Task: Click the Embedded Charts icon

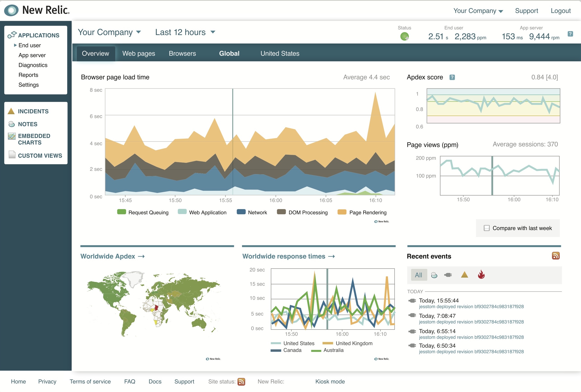Action: 11,136
